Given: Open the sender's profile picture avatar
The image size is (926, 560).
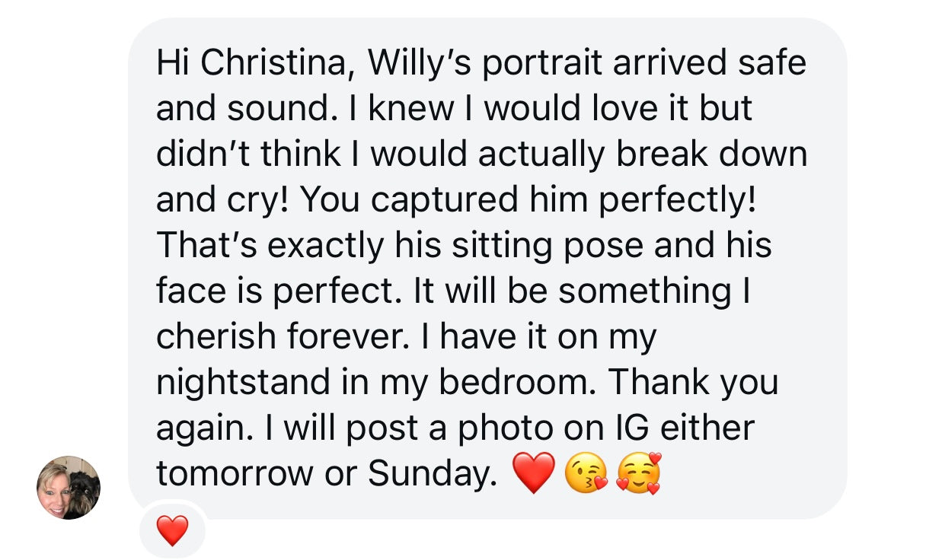Looking at the screenshot, I should click(69, 488).
